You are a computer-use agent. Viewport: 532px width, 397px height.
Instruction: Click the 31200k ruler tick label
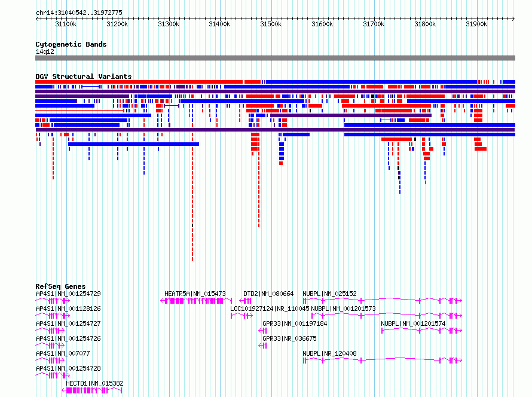click(117, 24)
